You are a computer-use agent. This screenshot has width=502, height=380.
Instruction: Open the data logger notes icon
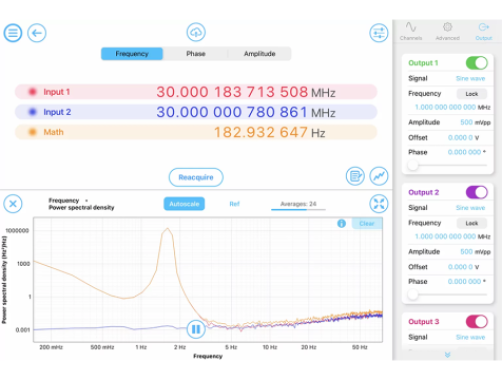[x=355, y=176]
